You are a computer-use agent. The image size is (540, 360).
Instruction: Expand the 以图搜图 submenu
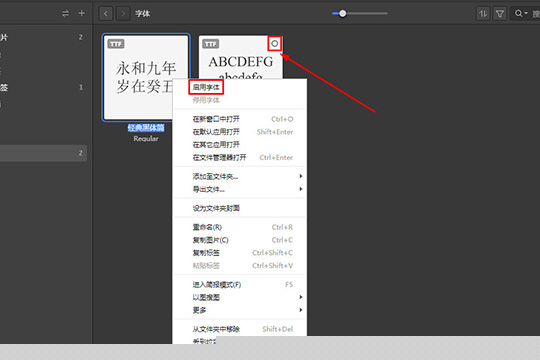[x=240, y=297]
